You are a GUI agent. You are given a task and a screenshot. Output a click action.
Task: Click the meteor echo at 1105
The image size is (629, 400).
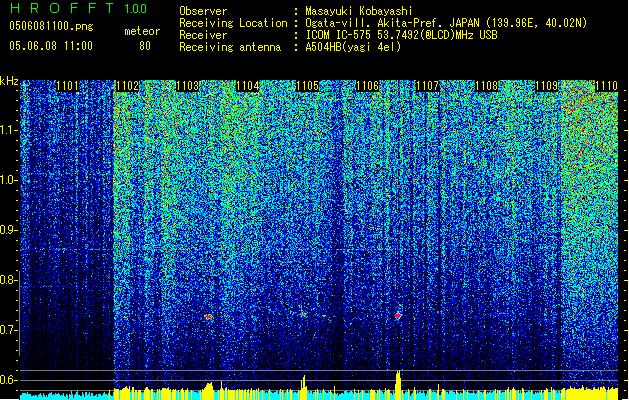(304, 314)
